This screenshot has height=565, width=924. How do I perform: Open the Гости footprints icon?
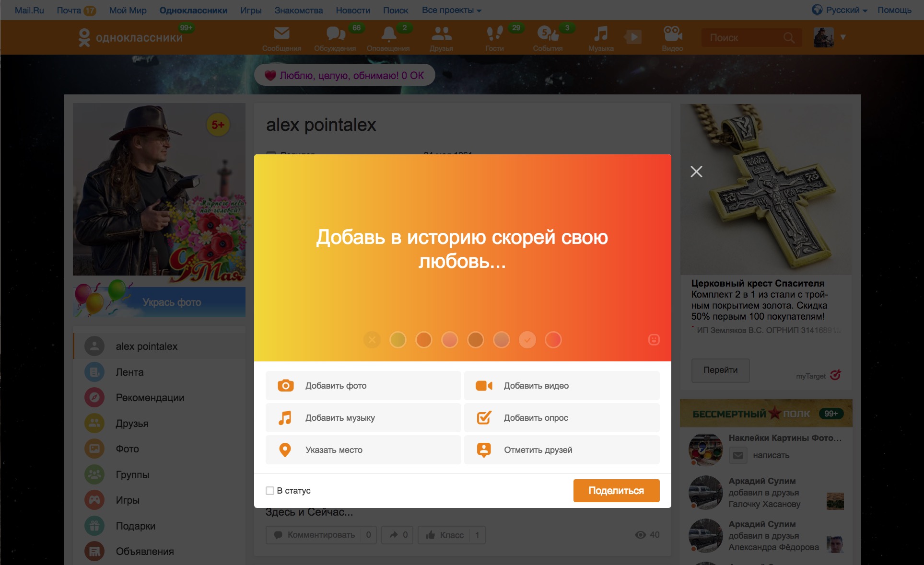click(494, 34)
